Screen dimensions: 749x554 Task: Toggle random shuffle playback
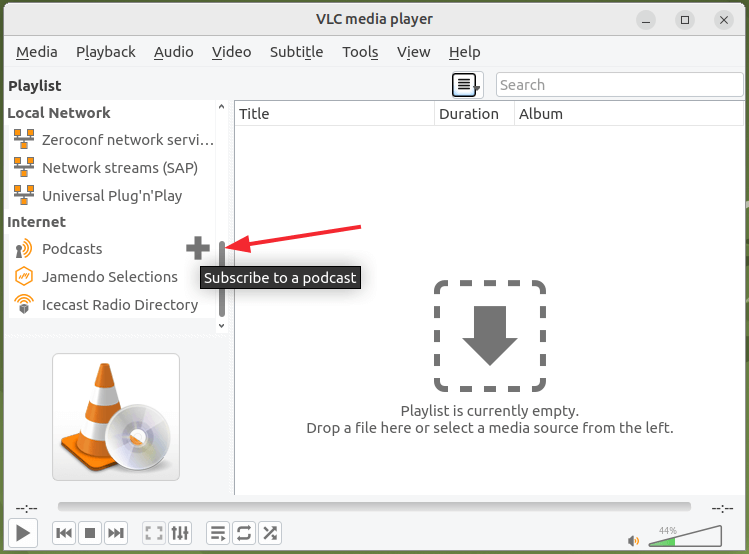tap(270, 533)
